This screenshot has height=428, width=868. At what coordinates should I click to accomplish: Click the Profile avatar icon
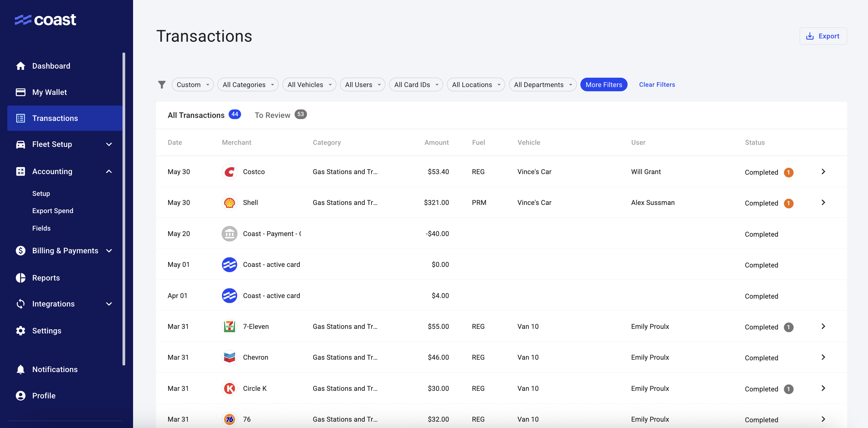tap(21, 396)
